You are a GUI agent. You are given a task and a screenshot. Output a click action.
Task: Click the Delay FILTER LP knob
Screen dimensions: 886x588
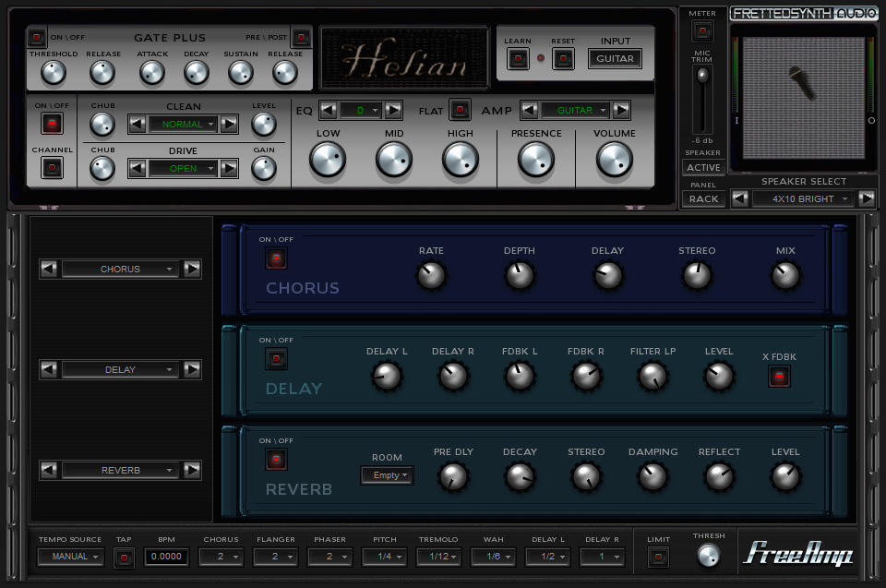click(653, 377)
